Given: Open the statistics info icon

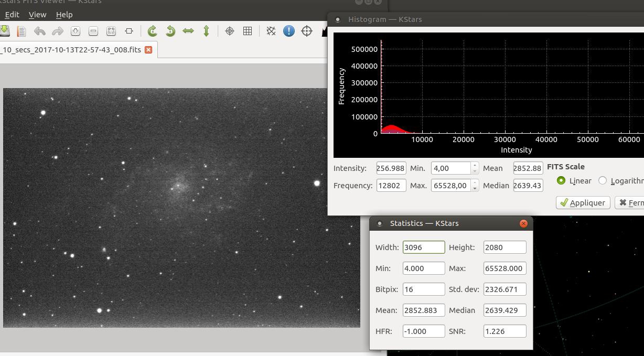Looking at the screenshot, I should pos(289,31).
